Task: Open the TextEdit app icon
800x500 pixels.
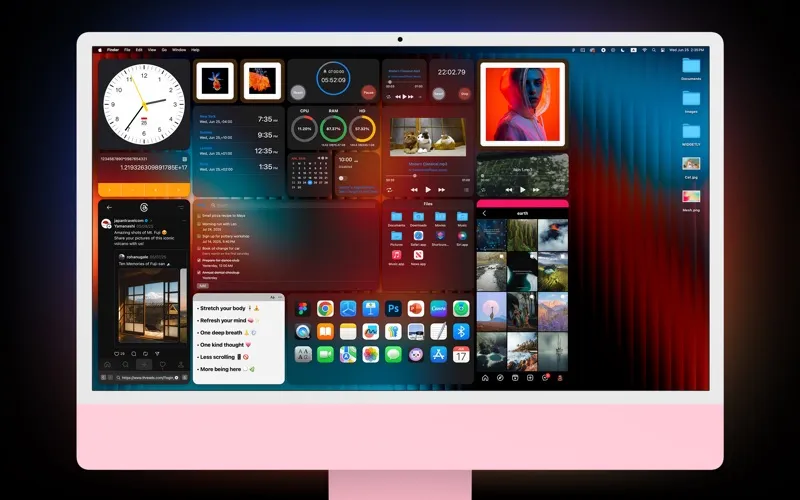Action: point(438,332)
